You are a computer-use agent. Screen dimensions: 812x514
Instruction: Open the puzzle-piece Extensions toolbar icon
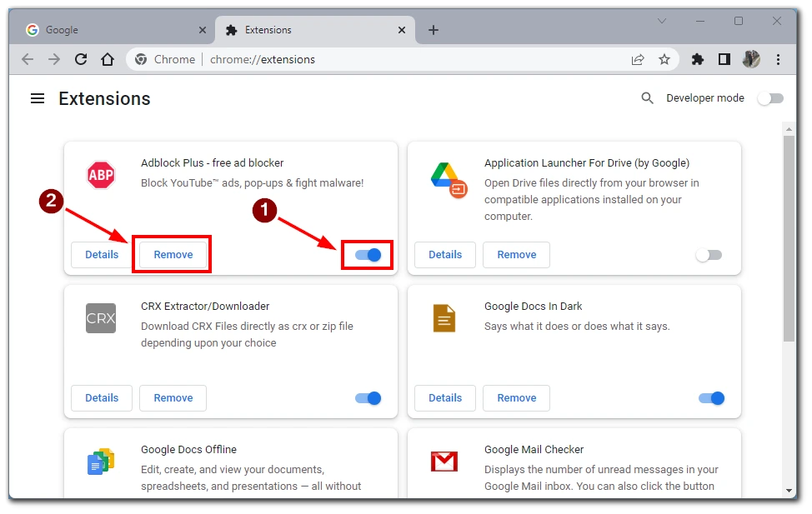(x=698, y=59)
